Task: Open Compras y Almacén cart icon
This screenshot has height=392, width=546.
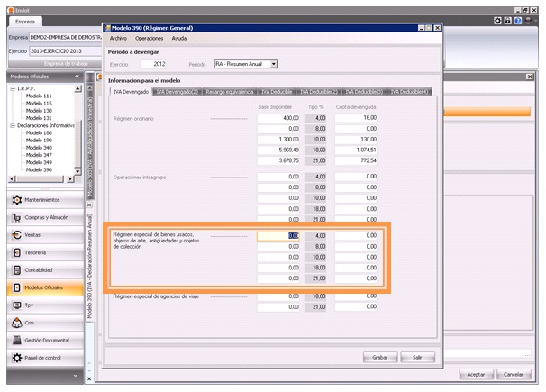Action: point(17,217)
